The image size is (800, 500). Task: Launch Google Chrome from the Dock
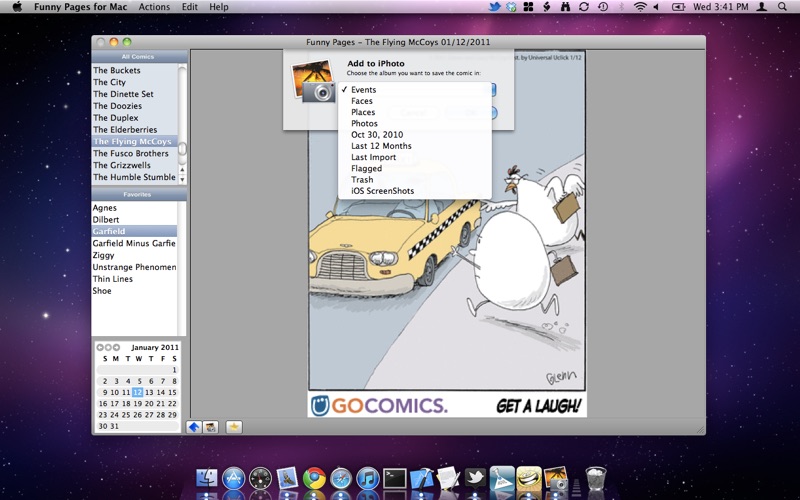point(314,479)
